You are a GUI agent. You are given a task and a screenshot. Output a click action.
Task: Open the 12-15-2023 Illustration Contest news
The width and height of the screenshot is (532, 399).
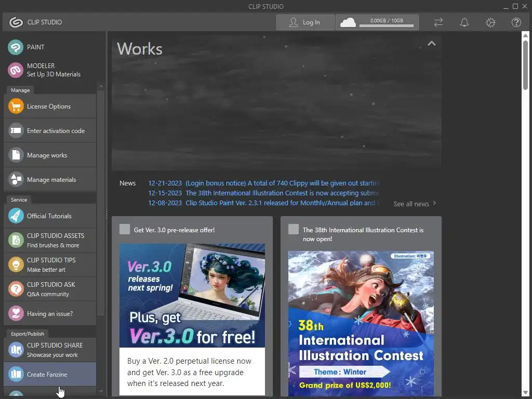(x=263, y=193)
